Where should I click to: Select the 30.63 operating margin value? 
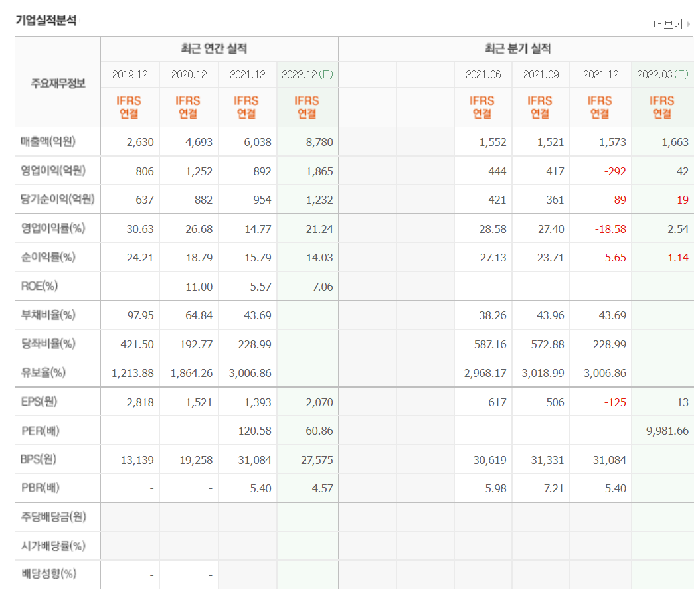pos(140,229)
